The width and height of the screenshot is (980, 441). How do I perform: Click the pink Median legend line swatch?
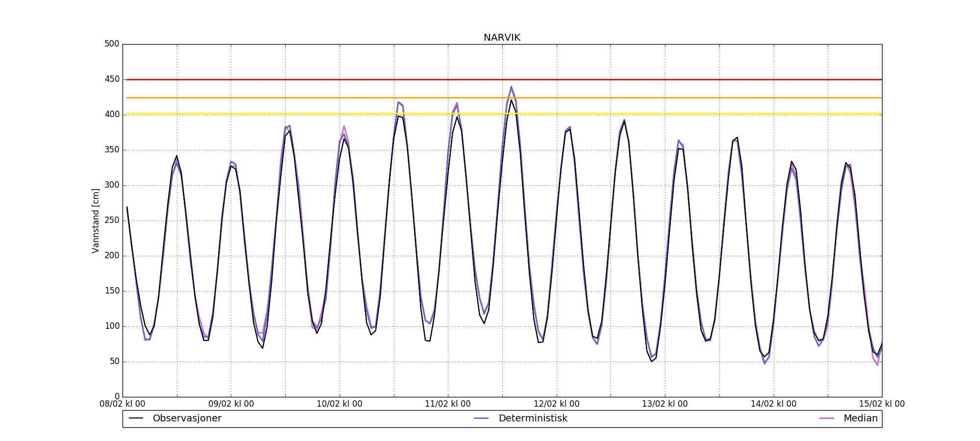827,418
